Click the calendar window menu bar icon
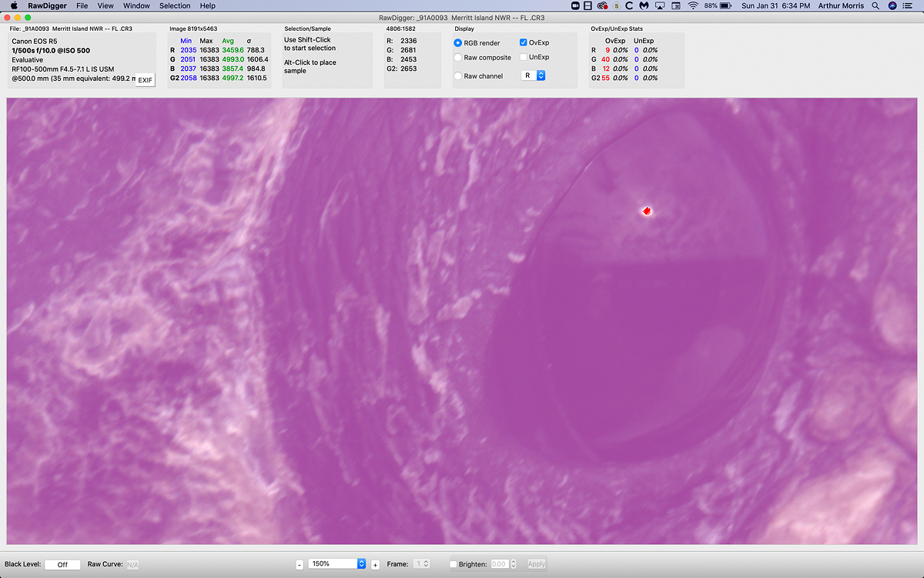The image size is (924, 578). [x=676, y=5]
